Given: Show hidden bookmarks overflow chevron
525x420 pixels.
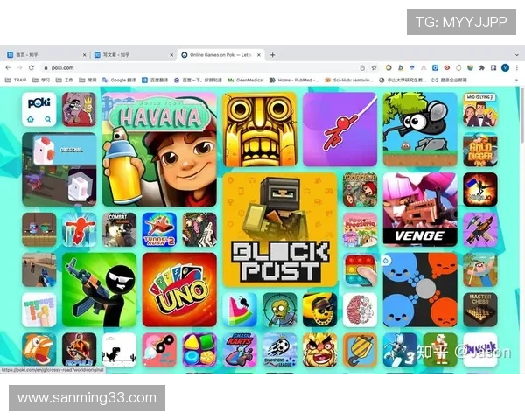Looking at the screenshot, I should click(x=516, y=80).
